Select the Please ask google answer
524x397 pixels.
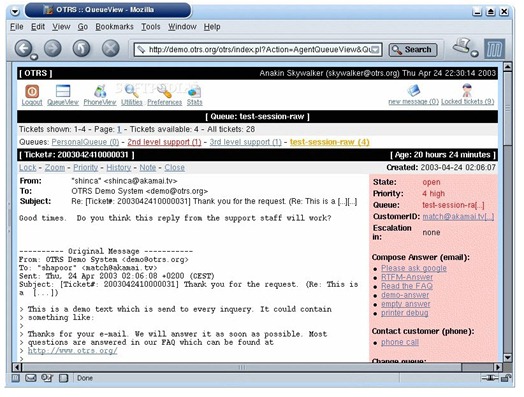click(414, 268)
